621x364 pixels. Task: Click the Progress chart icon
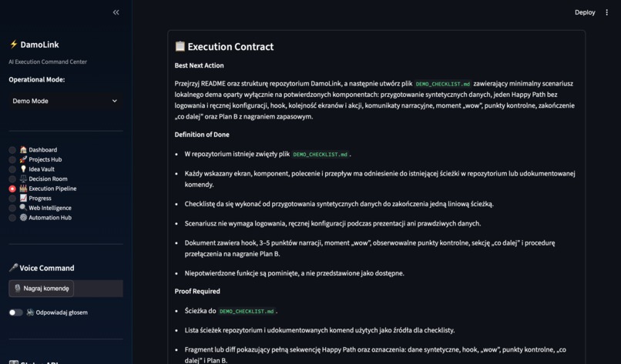(23, 199)
